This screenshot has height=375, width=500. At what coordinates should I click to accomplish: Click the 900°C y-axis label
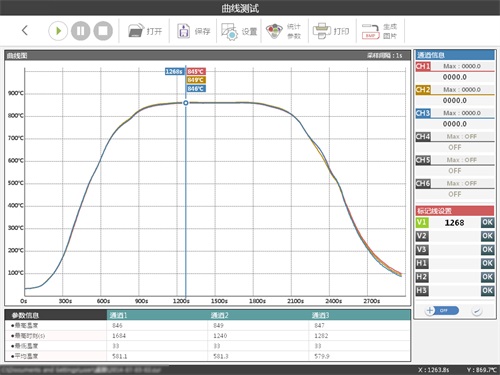pos(16,93)
